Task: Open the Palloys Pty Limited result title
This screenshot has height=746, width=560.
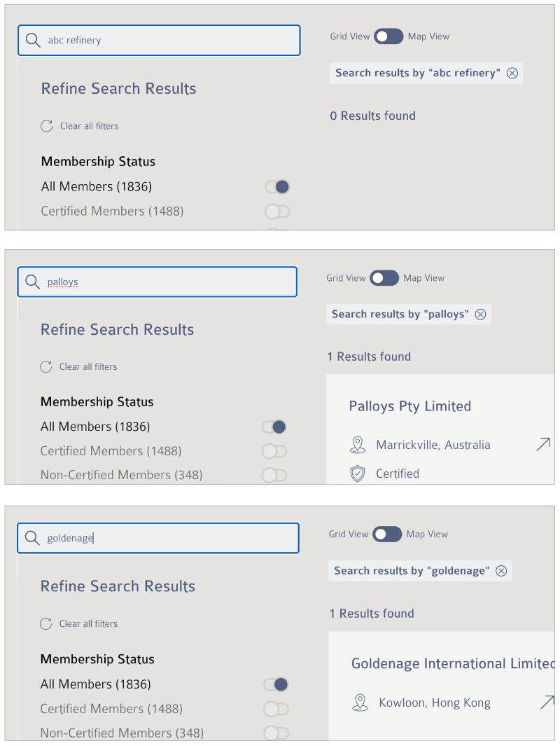Action: [409, 406]
